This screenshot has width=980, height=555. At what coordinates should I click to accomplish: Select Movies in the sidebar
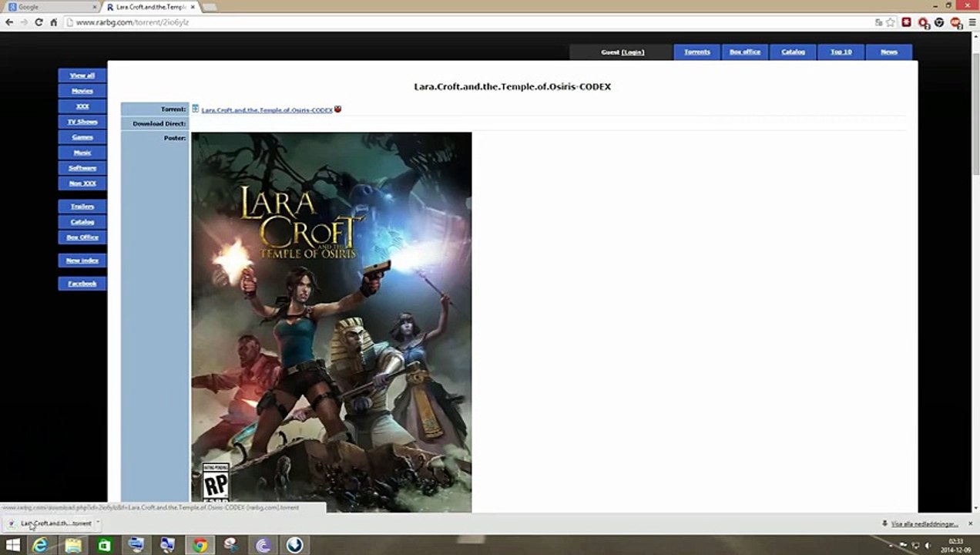pos(82,91)
